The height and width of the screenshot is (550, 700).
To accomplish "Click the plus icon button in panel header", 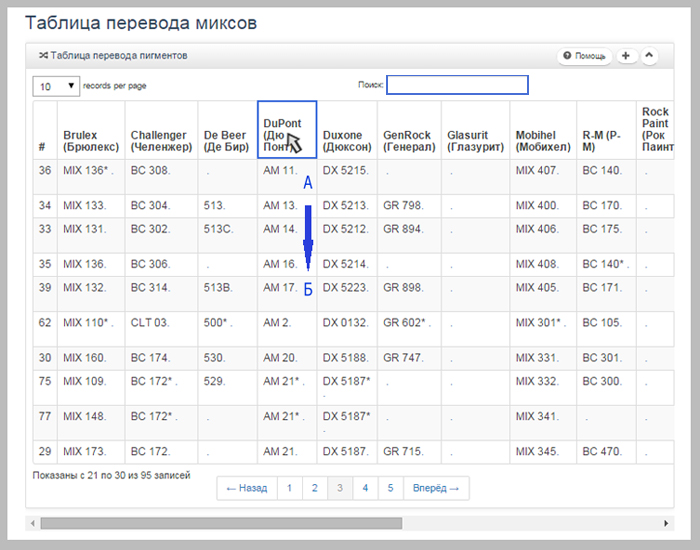I will 626,56.
